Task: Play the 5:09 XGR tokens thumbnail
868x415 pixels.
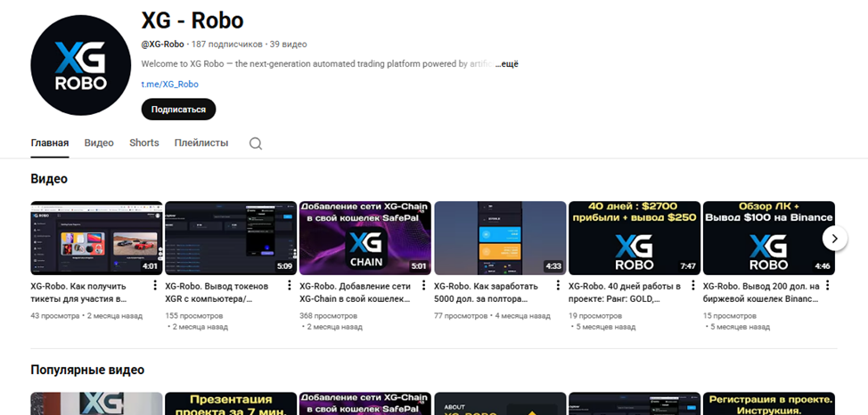Action: pos(231,238)
